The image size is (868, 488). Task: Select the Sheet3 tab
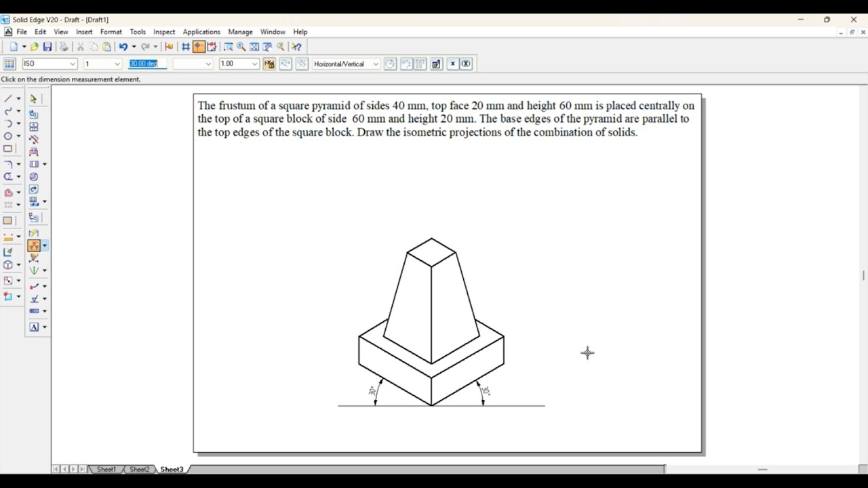(172, 469)
